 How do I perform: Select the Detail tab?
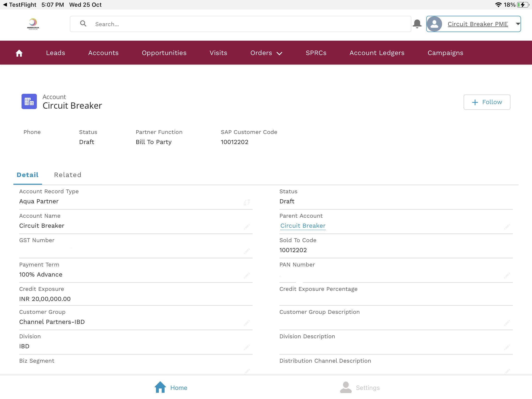pos(28,175)
